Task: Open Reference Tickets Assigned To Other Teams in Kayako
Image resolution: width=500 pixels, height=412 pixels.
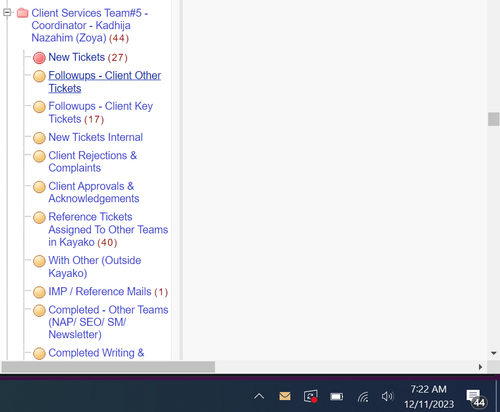Action: pyautogui.click(x=108, y=230)
